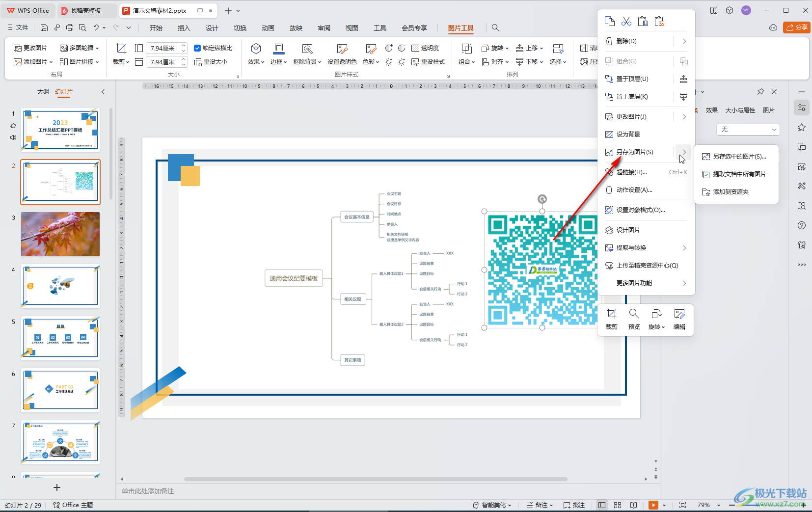Click the star icon in right sidebar
The width and height of the screenshot is (812, 512).
pos(802,127)
